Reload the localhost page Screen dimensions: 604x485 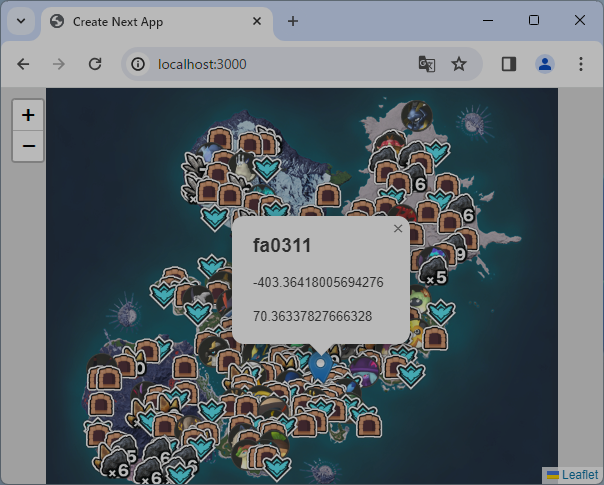tap(95, 64)
